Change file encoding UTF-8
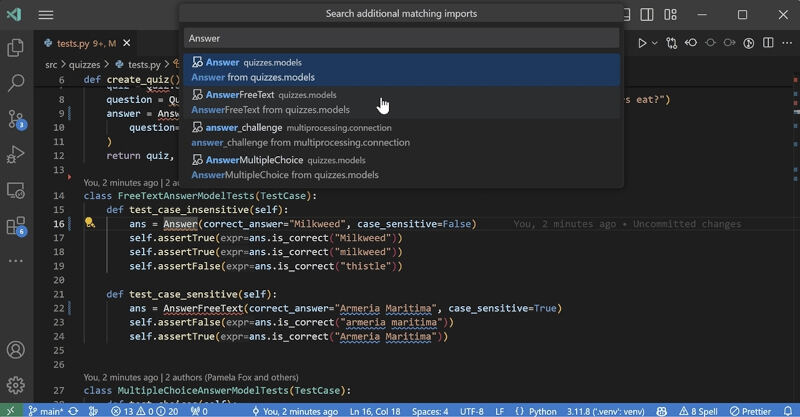 pyautogui.click(x=471, y=411)
